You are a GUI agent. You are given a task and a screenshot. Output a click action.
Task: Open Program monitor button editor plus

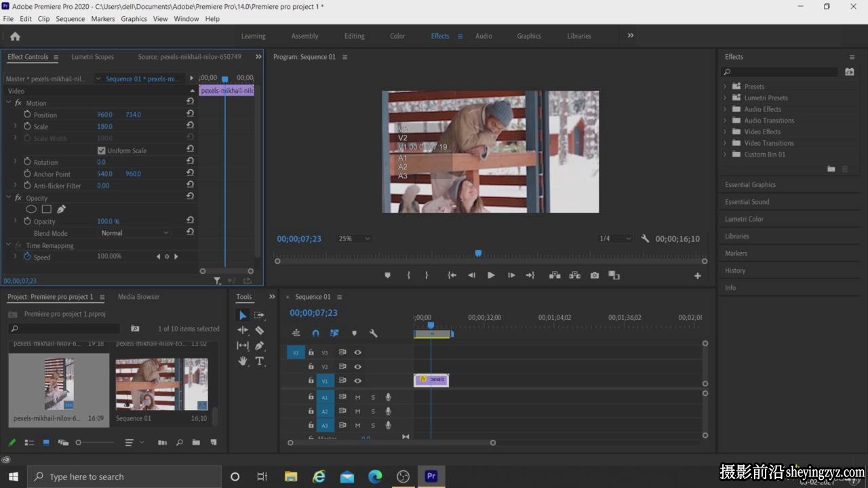click(697, 276)
